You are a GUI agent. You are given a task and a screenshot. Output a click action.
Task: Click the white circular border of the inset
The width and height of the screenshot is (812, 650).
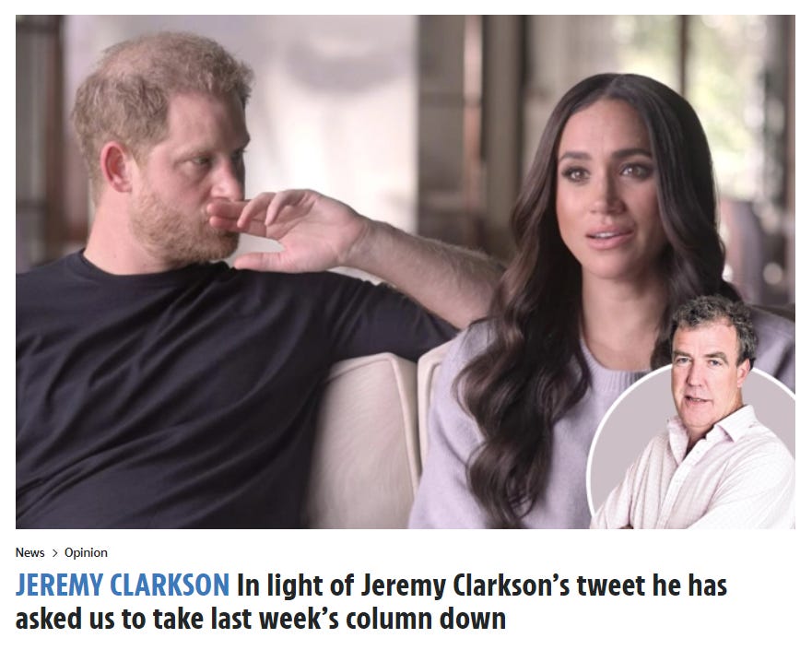coord(592,451)
